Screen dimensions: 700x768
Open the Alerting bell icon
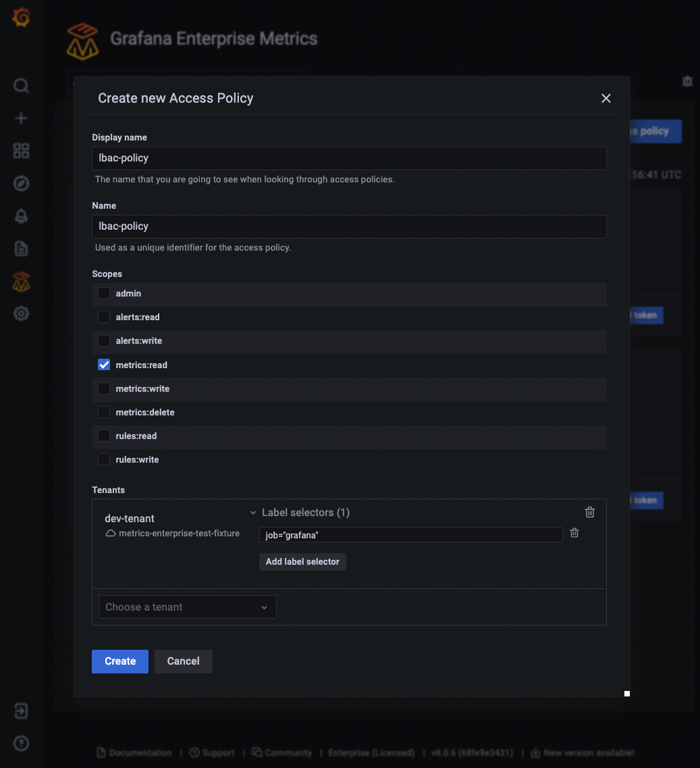[22, 215]
